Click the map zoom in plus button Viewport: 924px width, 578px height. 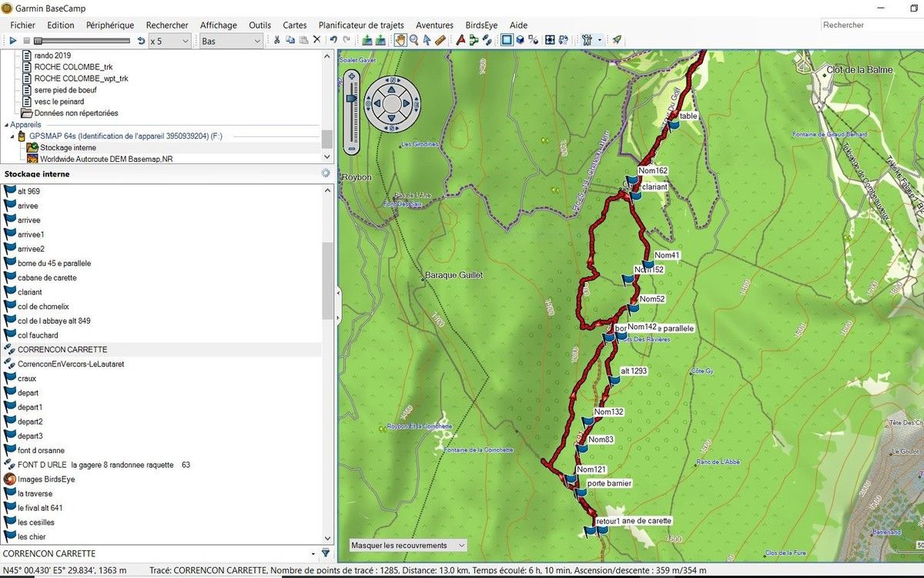pos(352,76)
